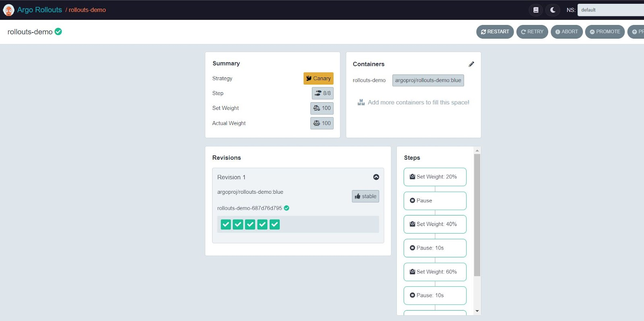Click the Actual Weight 100 badge
Image resolution: width=644 pixels, height=321 pixels.
tap(322, 123)
